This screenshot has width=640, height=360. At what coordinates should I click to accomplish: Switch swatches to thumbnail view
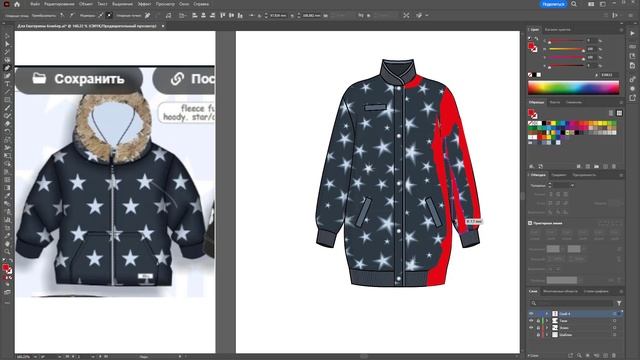619,113
